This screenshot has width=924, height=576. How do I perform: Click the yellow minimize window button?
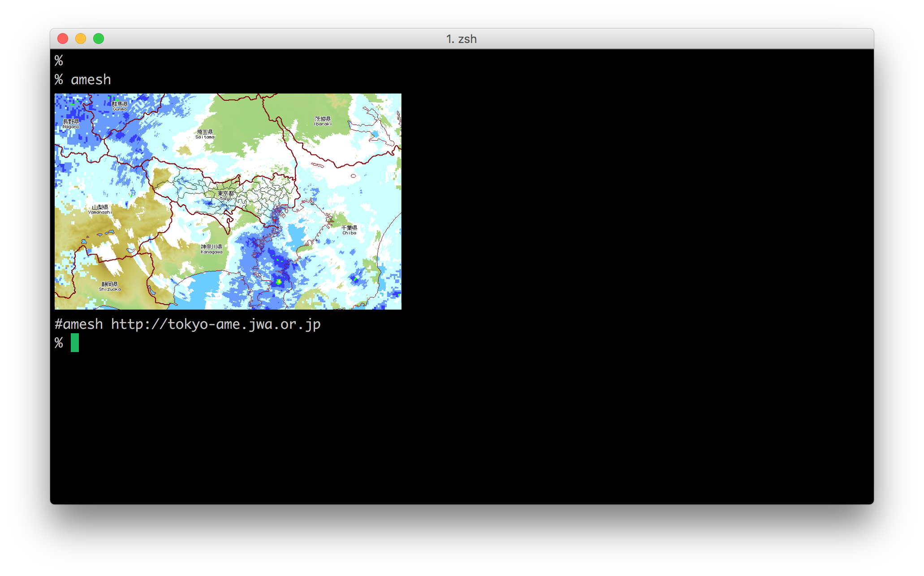pyautogui.click(x=81, y=39)
